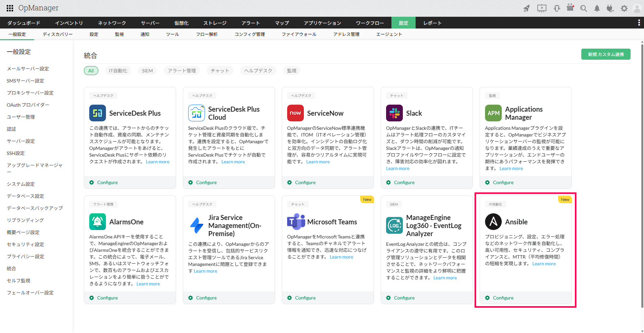Click the Slack logo icon

click(x=394, y=113)
